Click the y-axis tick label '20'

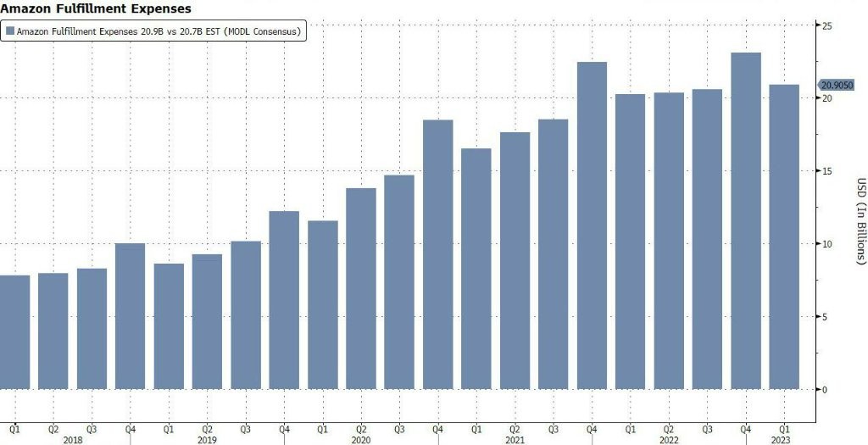coord(826,98)
